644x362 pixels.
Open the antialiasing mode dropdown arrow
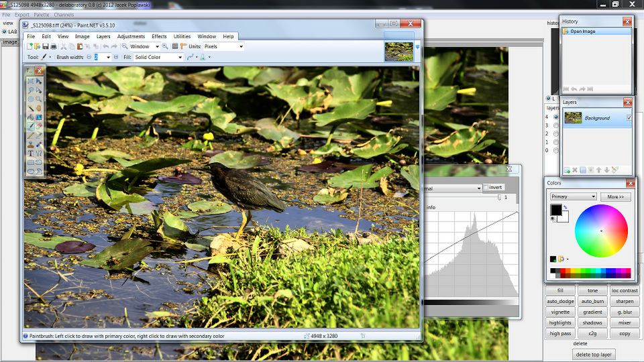click(x=197, y=57)
